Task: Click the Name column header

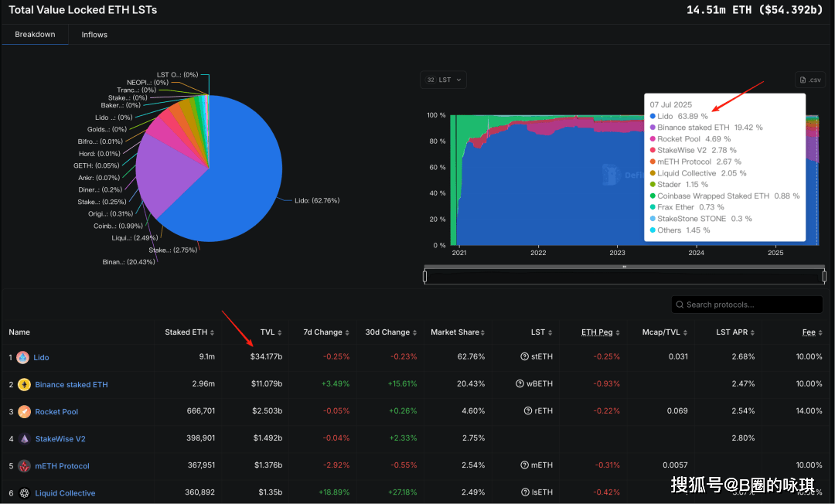Action: coord(19,332)
